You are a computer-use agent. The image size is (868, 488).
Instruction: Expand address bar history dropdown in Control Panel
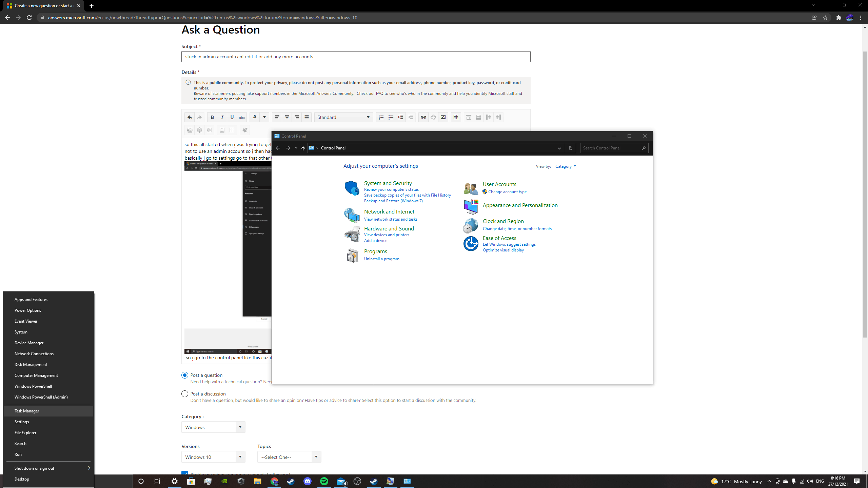click(559, 148)
